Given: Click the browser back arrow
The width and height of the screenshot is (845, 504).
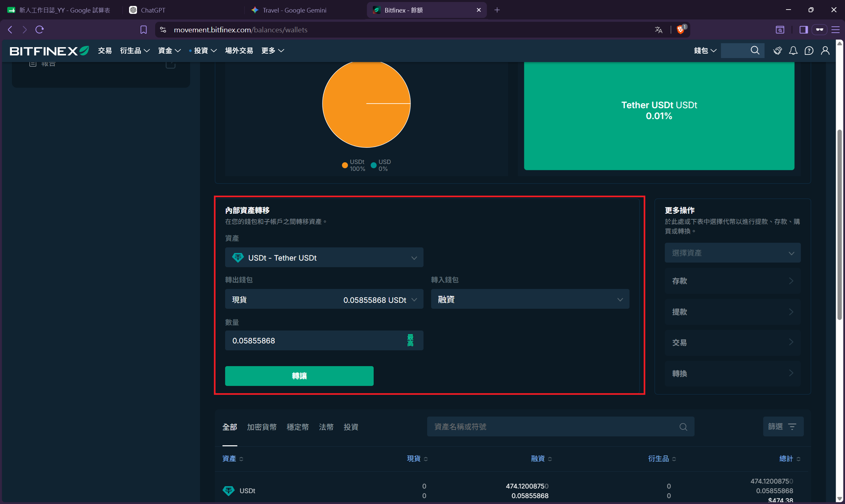Looking at the screenshot, I should [10, 30].
